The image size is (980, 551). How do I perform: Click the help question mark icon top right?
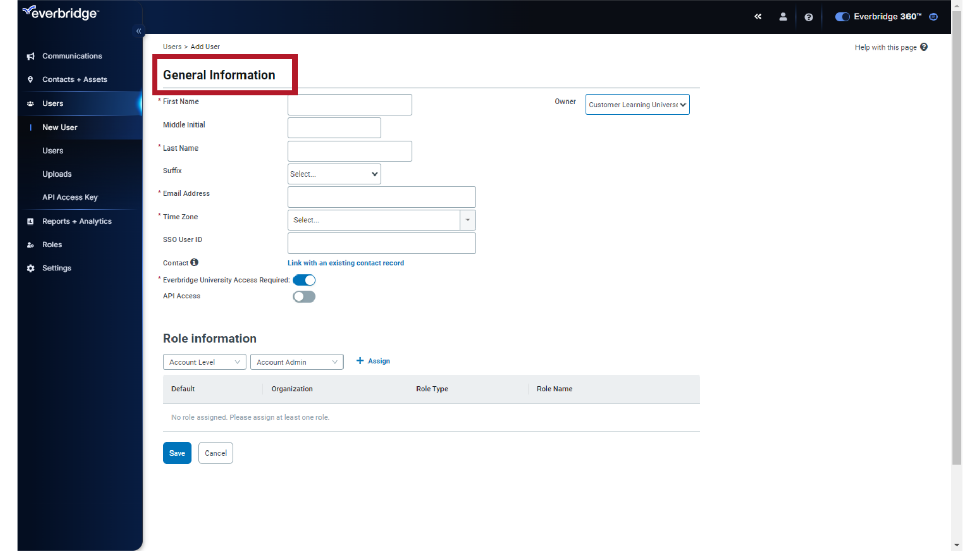807,16
